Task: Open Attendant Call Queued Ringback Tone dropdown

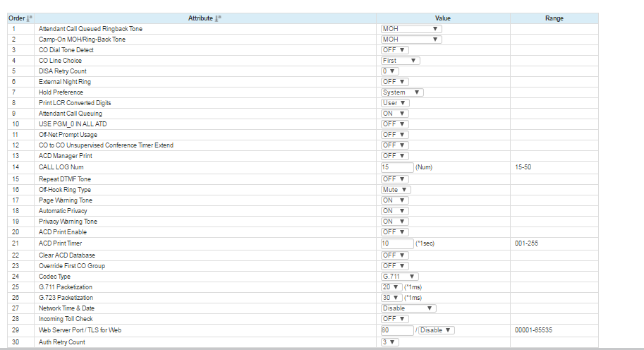Action: click(x=411, y=29)
